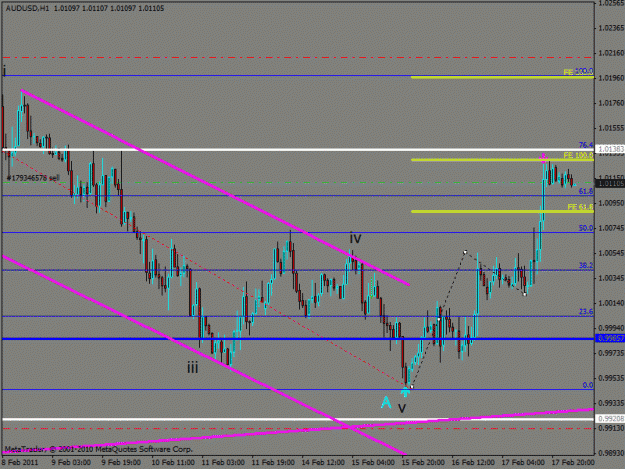Screen dimensions: 625x469
Task: Click price axis value 1.00950
Action: pyautogui.click(x=611, y=203)
